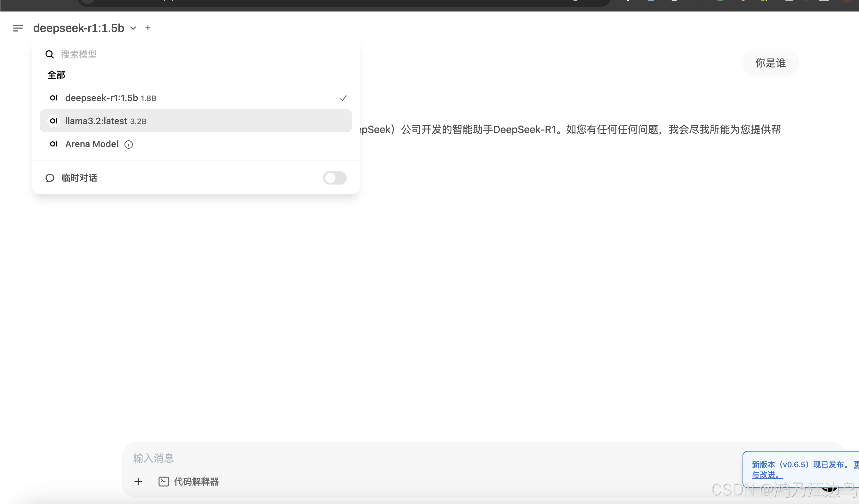Toggle the 临时对话 switch on

pyautogui.click(x=334, y=178)
